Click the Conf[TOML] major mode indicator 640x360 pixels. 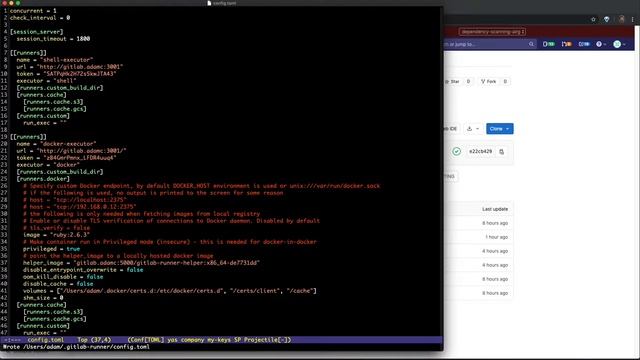[146, 340]
